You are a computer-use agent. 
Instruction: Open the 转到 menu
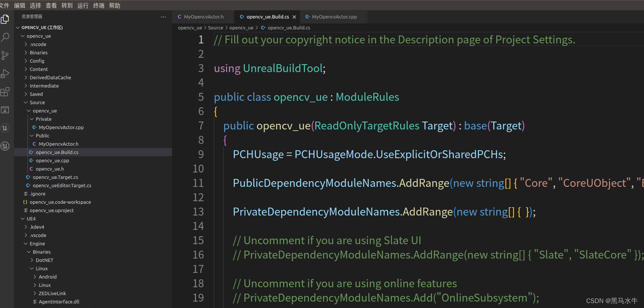[x=67, y=6]
